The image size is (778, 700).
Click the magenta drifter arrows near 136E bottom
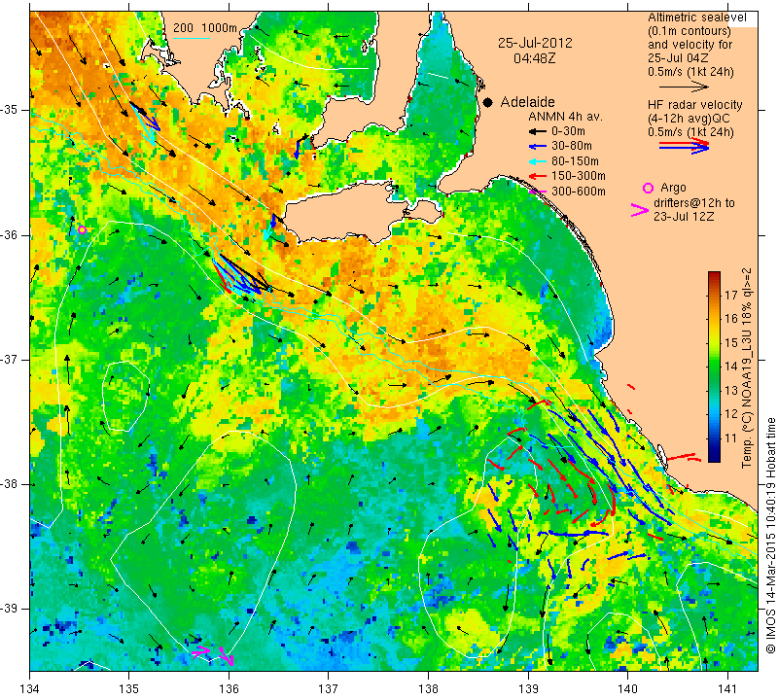[212, 654]
